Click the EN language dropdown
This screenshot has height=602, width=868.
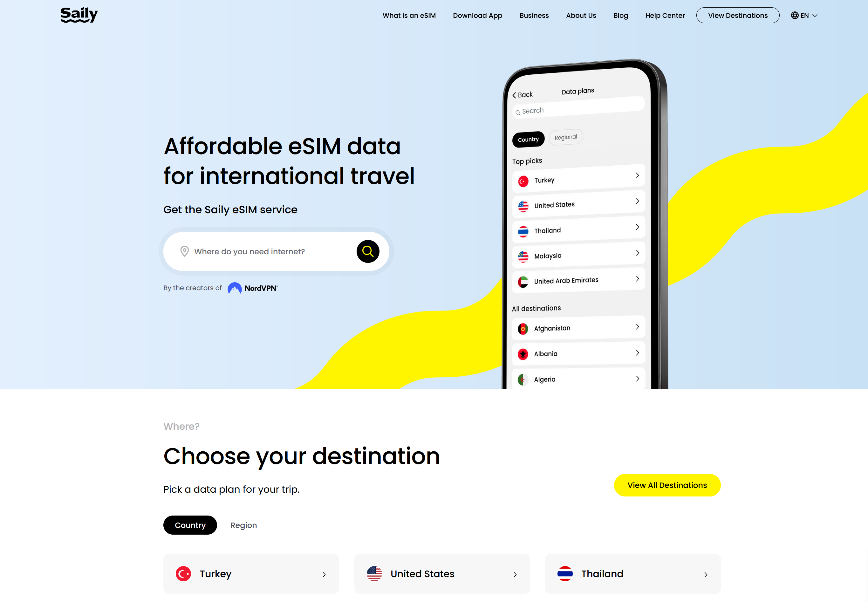tap(803, 15)
